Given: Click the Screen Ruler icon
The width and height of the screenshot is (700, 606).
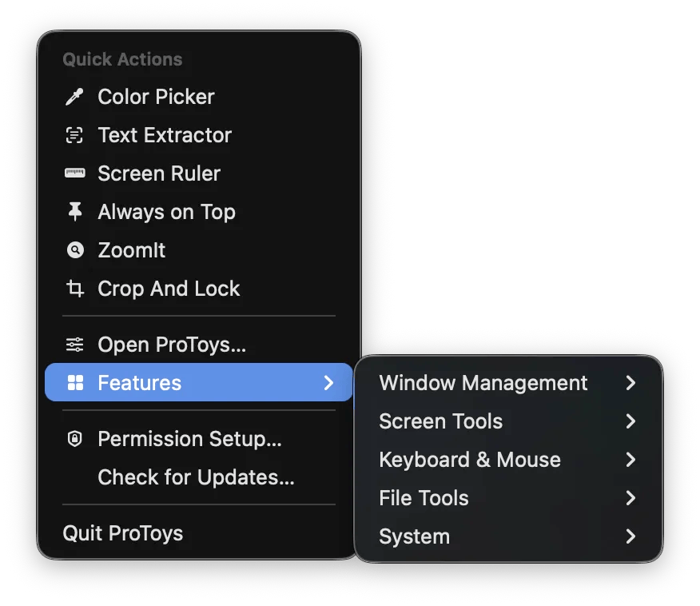Looking at the screenshot, I should point(74,173).
